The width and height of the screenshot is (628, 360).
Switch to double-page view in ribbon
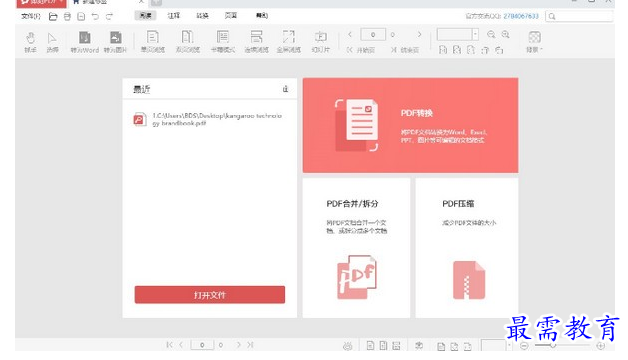click(187, 42)
